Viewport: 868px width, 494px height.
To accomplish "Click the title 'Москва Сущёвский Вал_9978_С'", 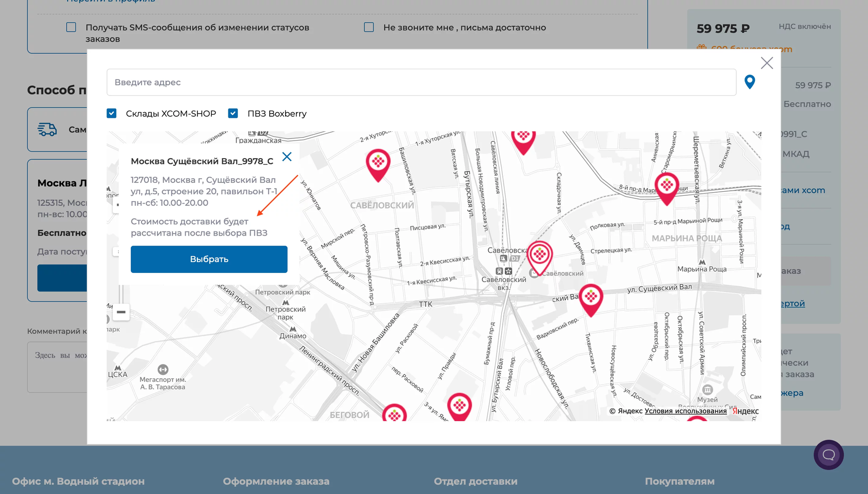I will (202, 161).
